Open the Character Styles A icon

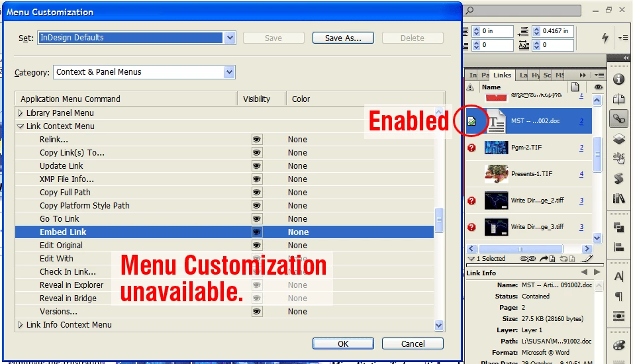pyautogui.click(x=618, y=277)
